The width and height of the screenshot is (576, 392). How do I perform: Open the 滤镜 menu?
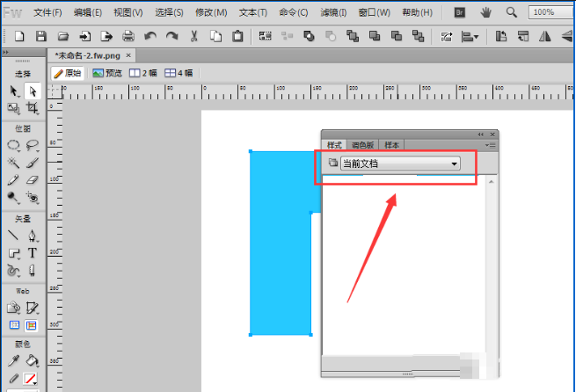pos(333,12)
